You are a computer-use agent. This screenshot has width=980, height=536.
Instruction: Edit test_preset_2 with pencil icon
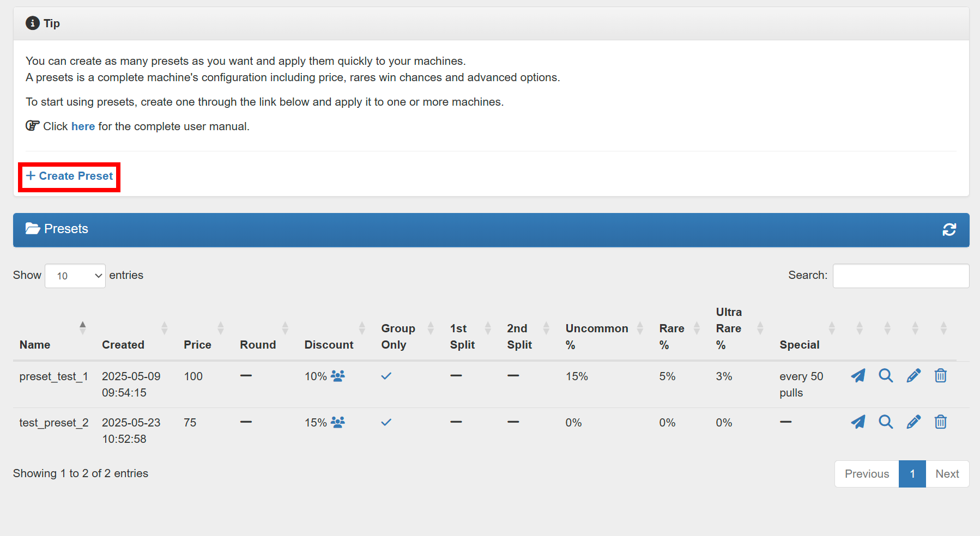pyautogui.click(x=914, y=422)
